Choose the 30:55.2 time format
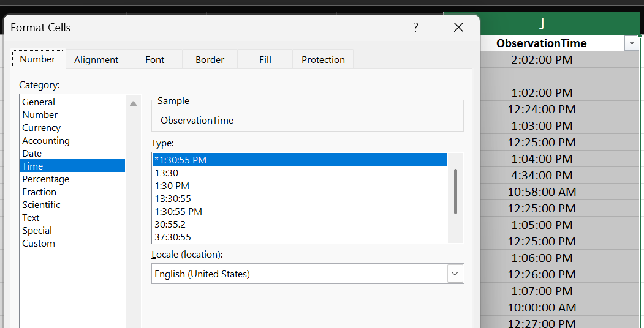Image resolution: width=644 pixels, height=328 pixels. click(170, 225)
